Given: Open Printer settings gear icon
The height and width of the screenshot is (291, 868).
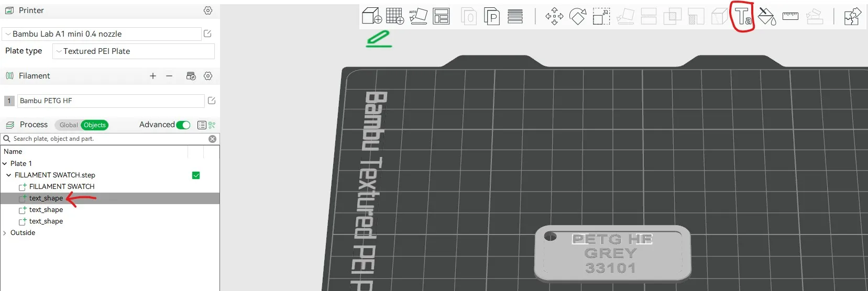Looking at the screenshot, I should tap(208, 10).
